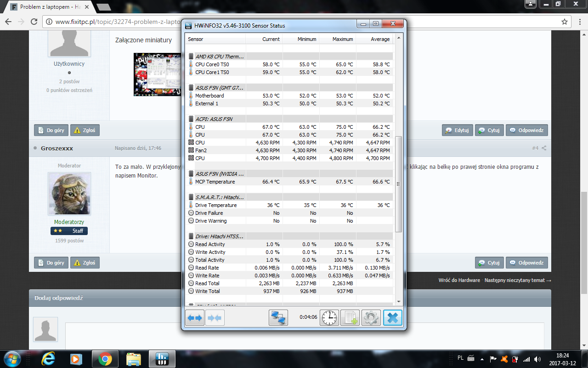Click the volume speaker icon in system tray
The width and height of the screenshot is (588, 368).
[537, 359]
